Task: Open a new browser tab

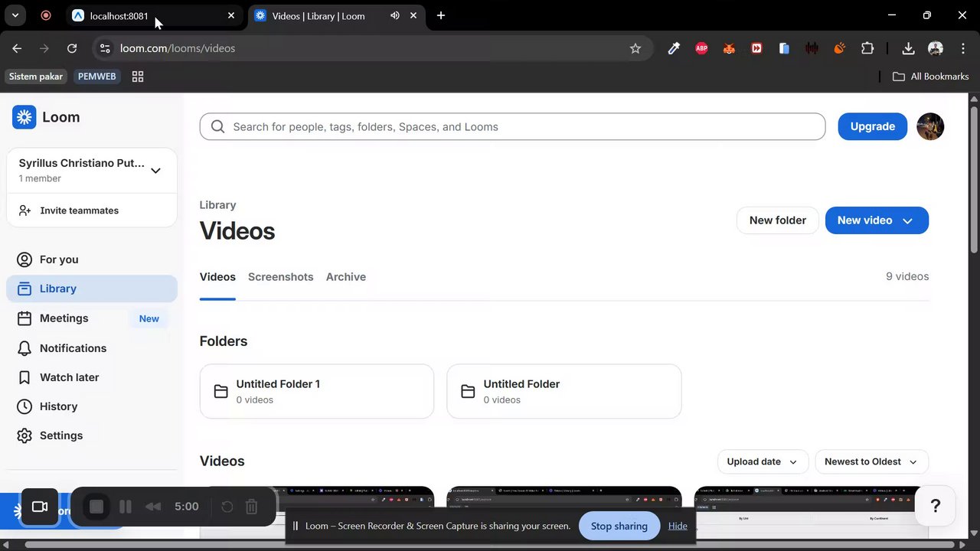Action: click(x=441, y=15)
